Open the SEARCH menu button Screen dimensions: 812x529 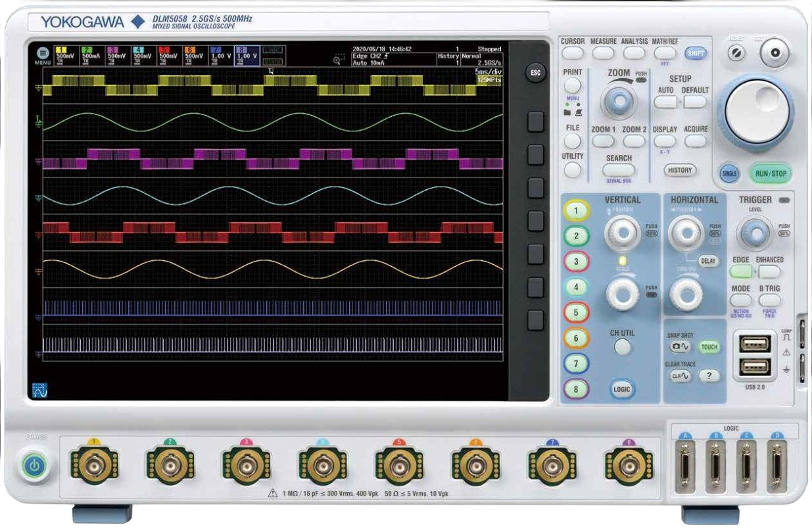[x=619, y=170]
